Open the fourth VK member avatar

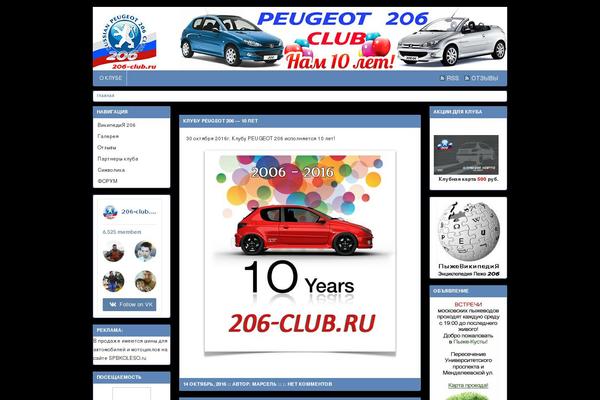pyautogui.click(x=145, y=281)
